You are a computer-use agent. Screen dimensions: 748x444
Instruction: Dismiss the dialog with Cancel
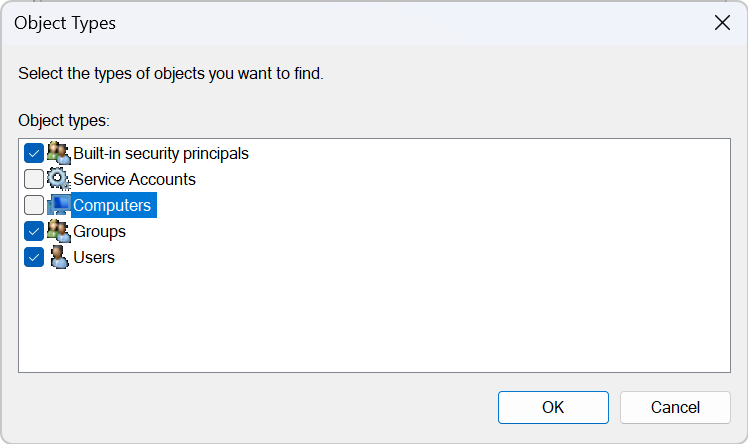[x=675, y=407]
